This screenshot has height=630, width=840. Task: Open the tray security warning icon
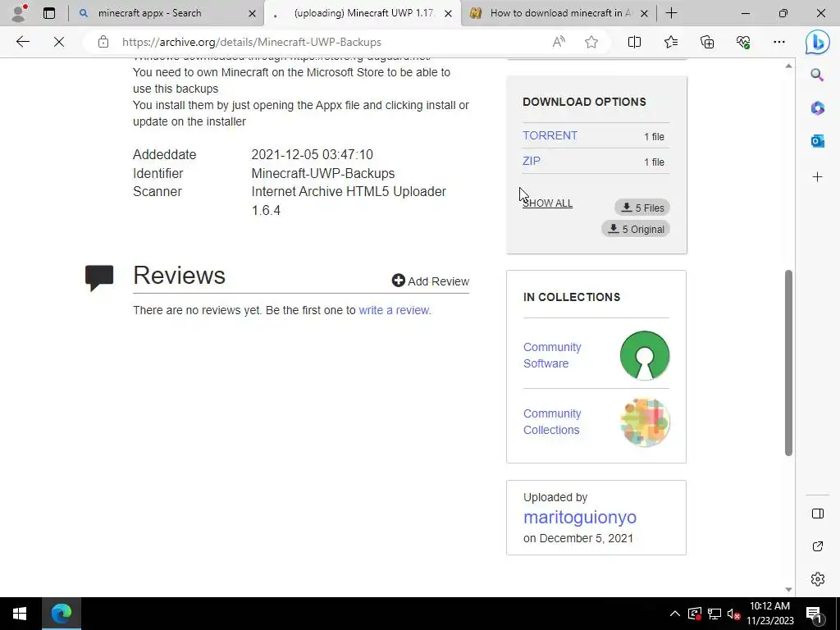[694, 614]
